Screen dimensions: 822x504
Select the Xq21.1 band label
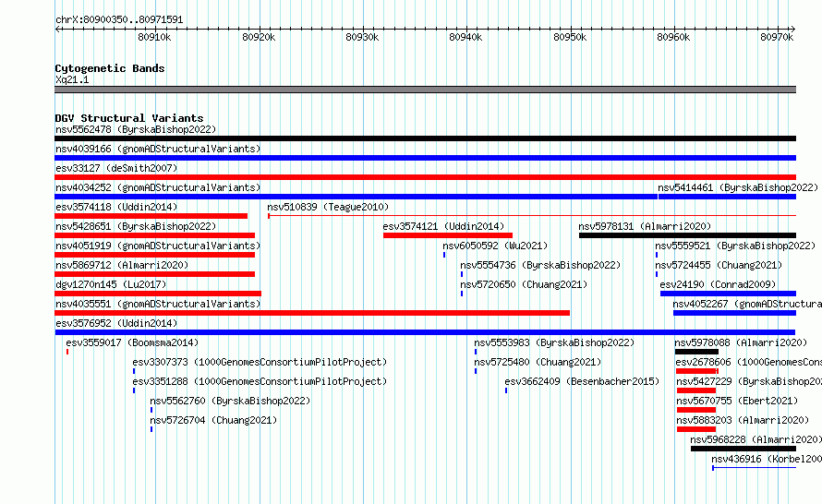pos(72,79)
